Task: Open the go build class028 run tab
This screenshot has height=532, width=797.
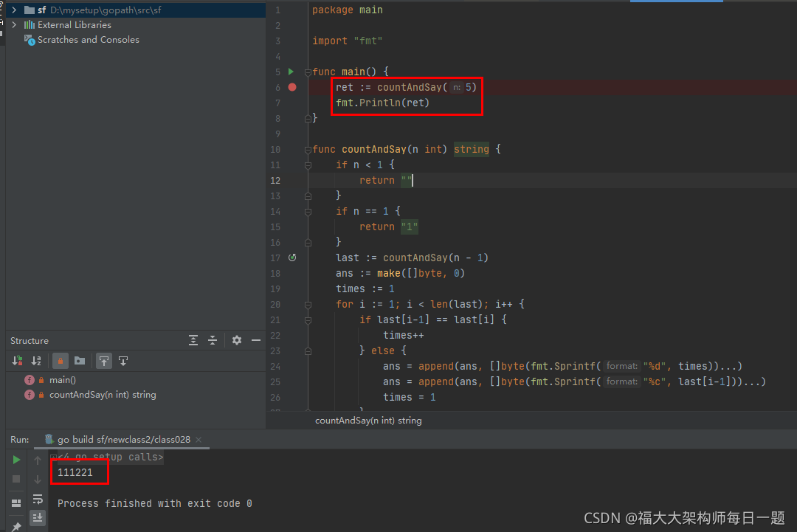Action: tap(123, 440)
